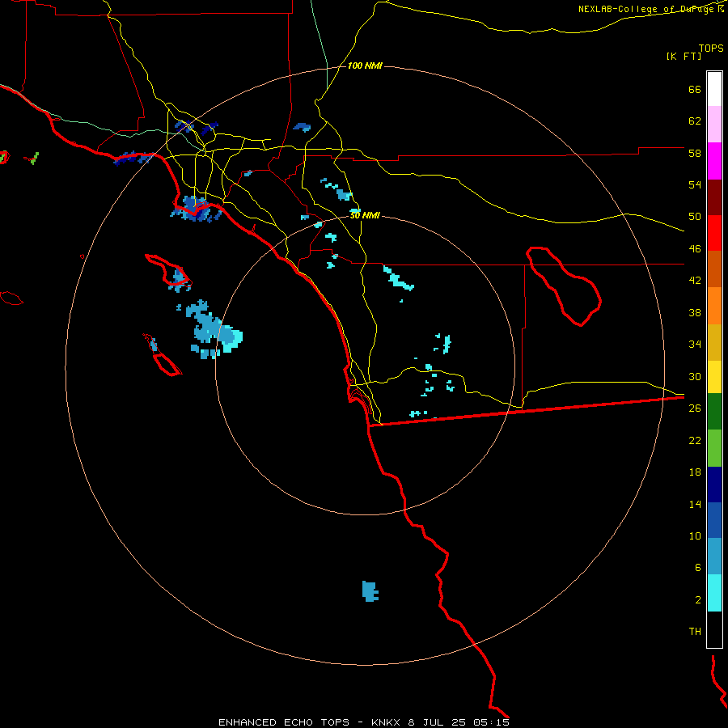Select the navy blue legend band
Viewport: 728px width, 728px height.
(x=714, y=485)
